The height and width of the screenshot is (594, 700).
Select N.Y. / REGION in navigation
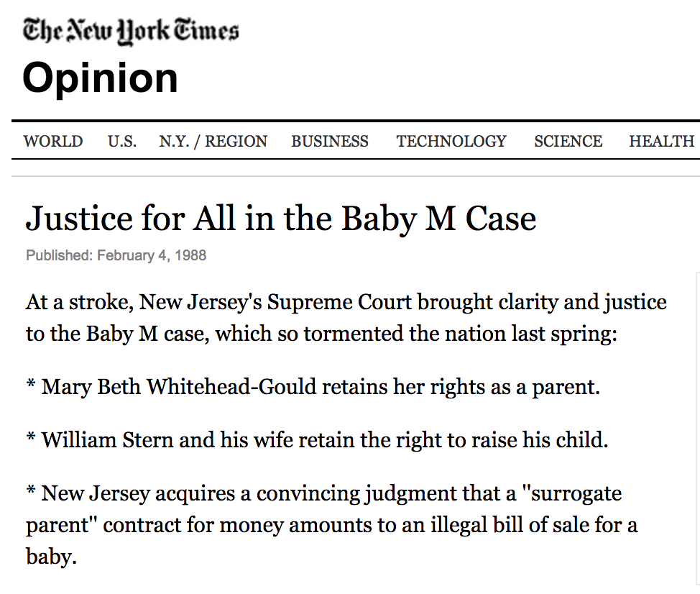tap(213, 142)
